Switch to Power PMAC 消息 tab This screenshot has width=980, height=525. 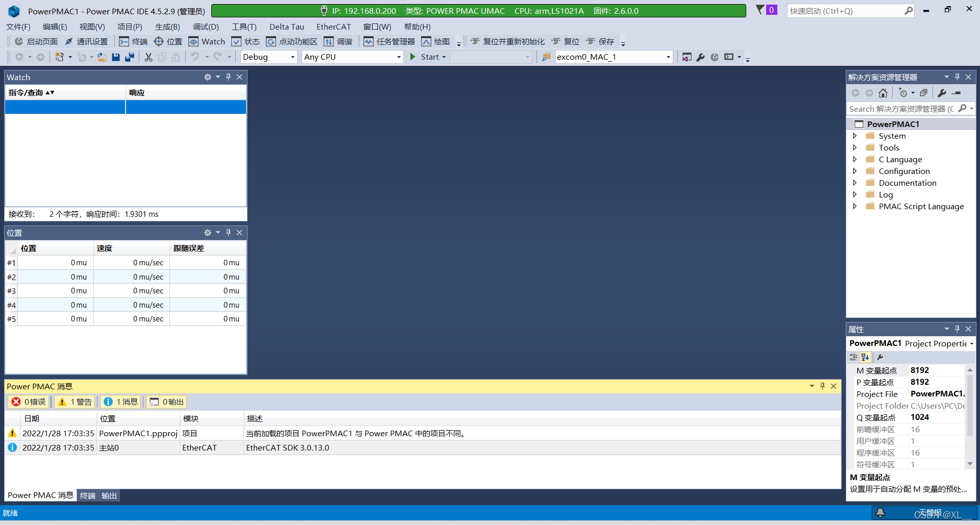pyautogui.click(x=40, y=495)
